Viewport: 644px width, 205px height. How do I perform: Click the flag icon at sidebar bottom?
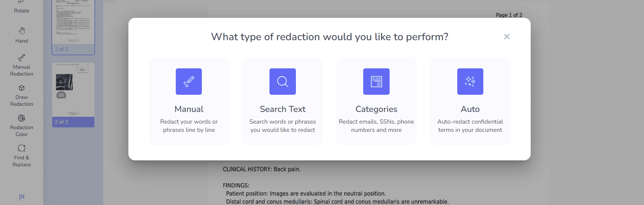pyautogui.click(x=21, y=196)
